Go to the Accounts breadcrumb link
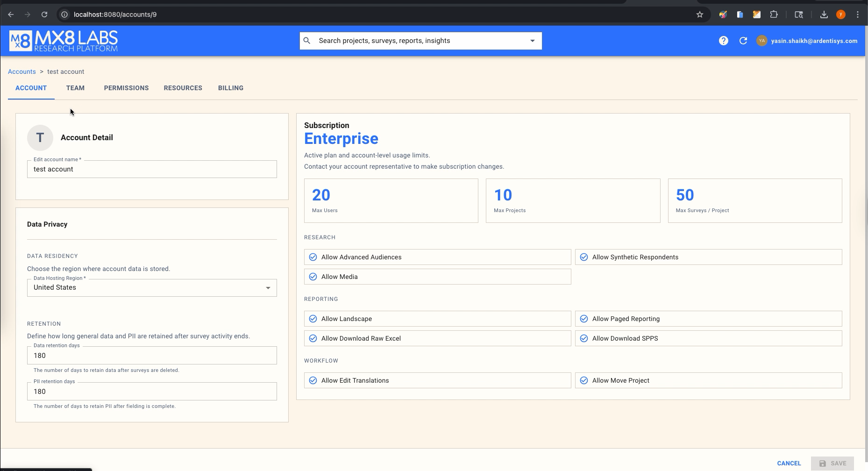 click(22, 71)
